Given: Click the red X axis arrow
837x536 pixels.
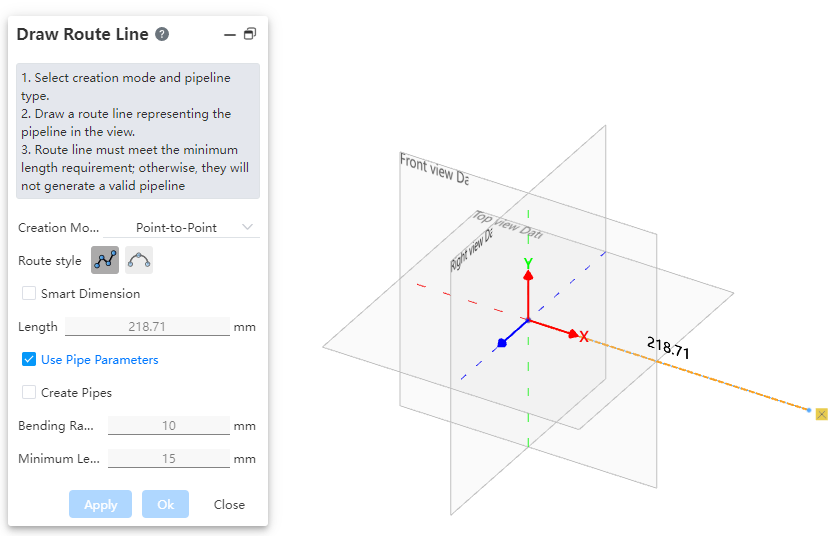Looking at the screenshot, I should [x=573, y=334].
